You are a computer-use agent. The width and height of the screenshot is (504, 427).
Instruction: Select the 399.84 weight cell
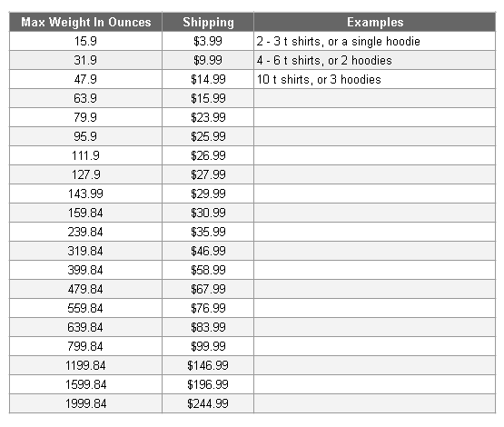click(x=86, y=270)
